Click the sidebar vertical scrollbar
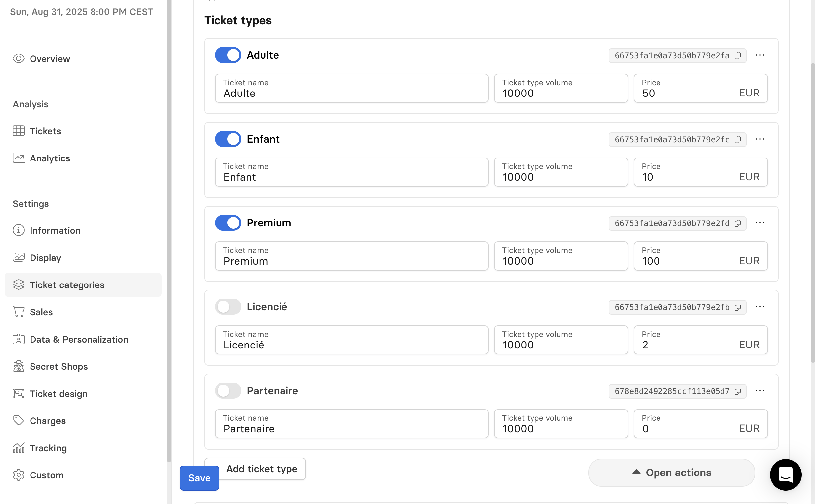The width and height of the screenshot is (815, 504). tap(169, 233)
